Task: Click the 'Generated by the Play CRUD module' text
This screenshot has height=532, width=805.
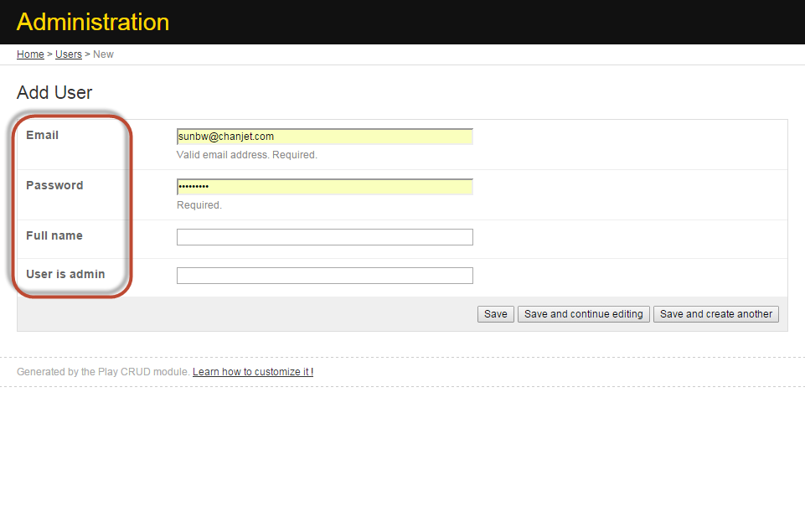Action: (x=103, y=372)
